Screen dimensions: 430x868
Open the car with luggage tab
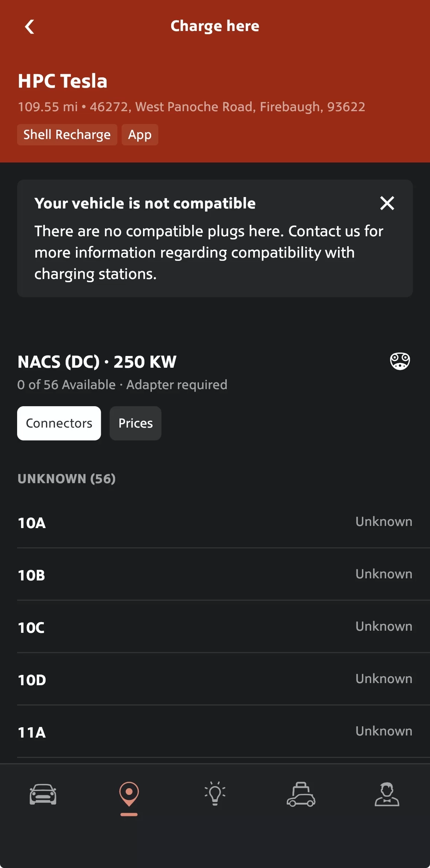[301, 794]
